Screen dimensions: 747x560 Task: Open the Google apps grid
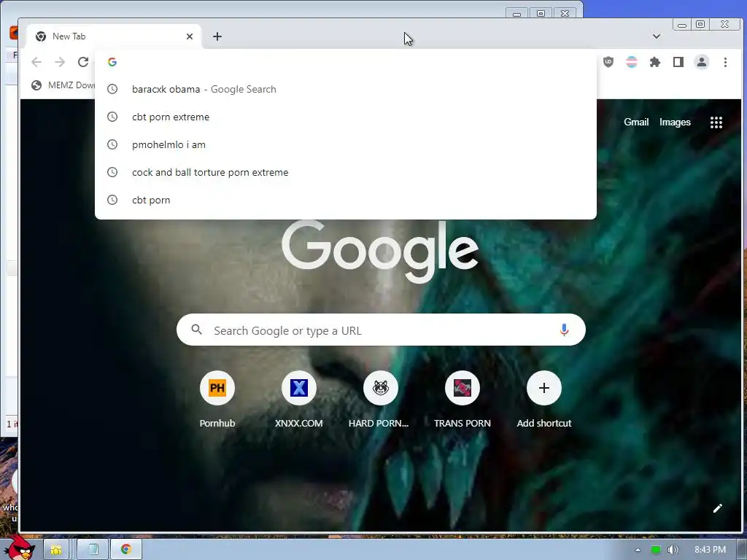716,122
